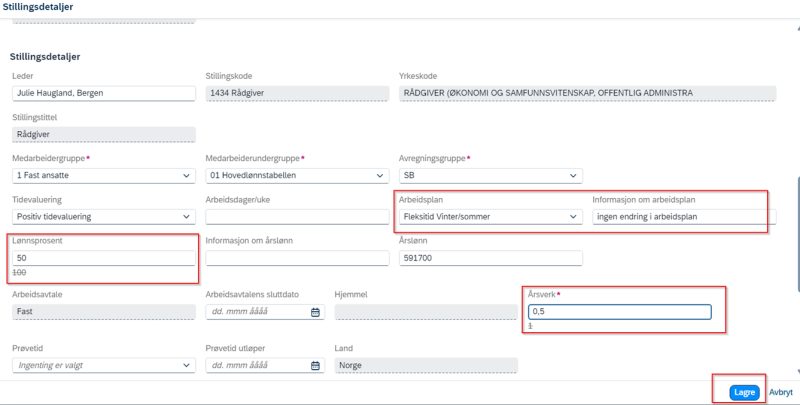Image resolution: width=800 pixels, height=405 pixels.
Task: Select the old Lønnsprosent value 100
Action: [x=21, y=273]
